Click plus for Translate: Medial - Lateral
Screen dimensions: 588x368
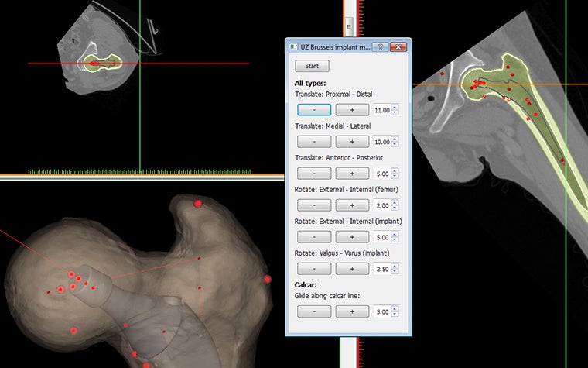pos(352,142)
